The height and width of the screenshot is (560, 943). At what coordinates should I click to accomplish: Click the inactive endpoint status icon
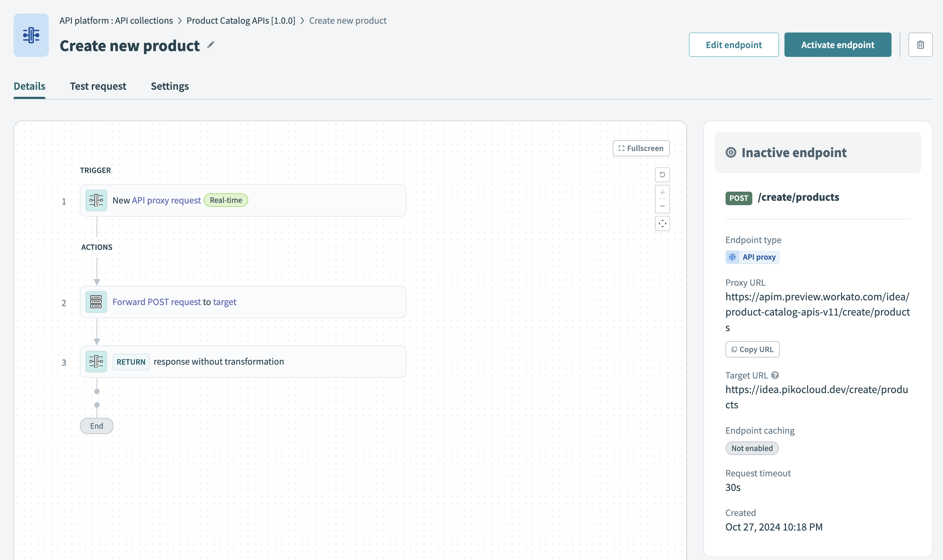[x=731, y=152]
